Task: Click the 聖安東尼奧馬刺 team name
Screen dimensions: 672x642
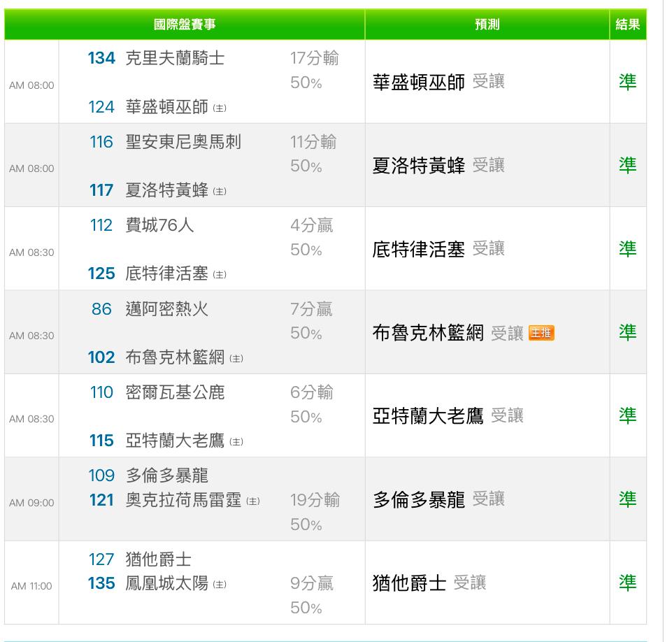Action: 183,142
